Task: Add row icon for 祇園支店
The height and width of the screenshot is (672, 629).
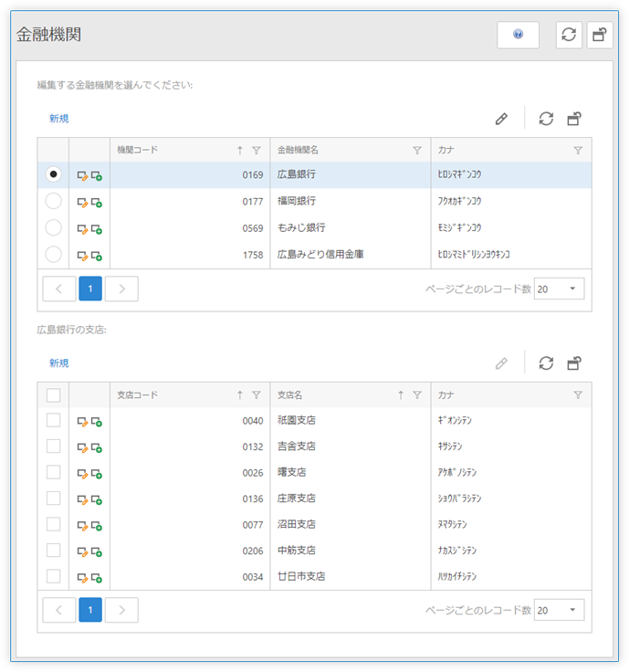Action: click(97, 422)
